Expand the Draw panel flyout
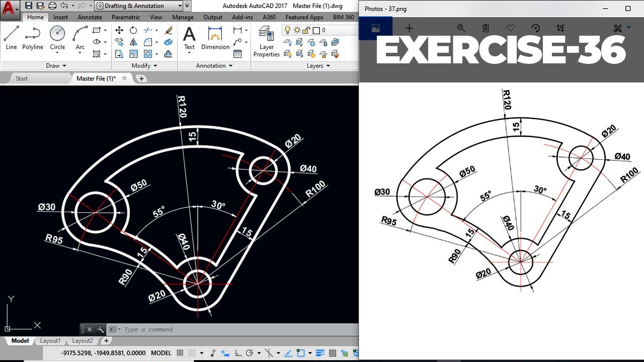Screen dimensions: 644x362 point(56,65)
